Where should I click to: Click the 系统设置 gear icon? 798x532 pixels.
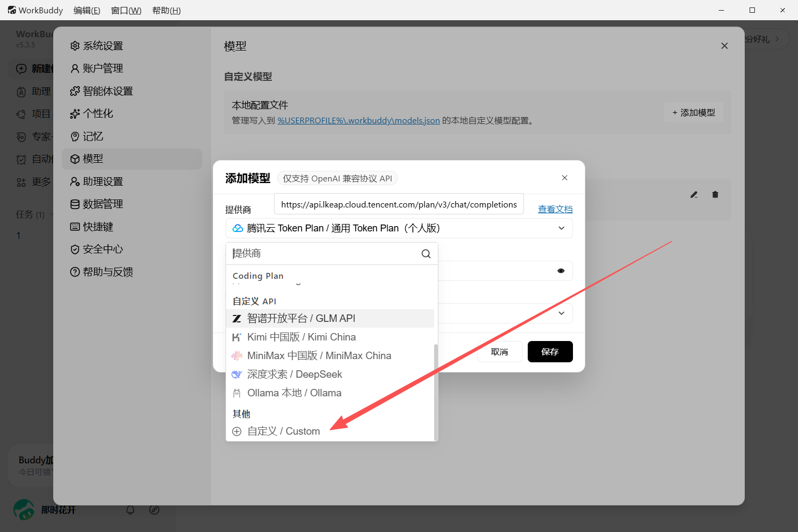pyautogui.click(x=75, y=46)
